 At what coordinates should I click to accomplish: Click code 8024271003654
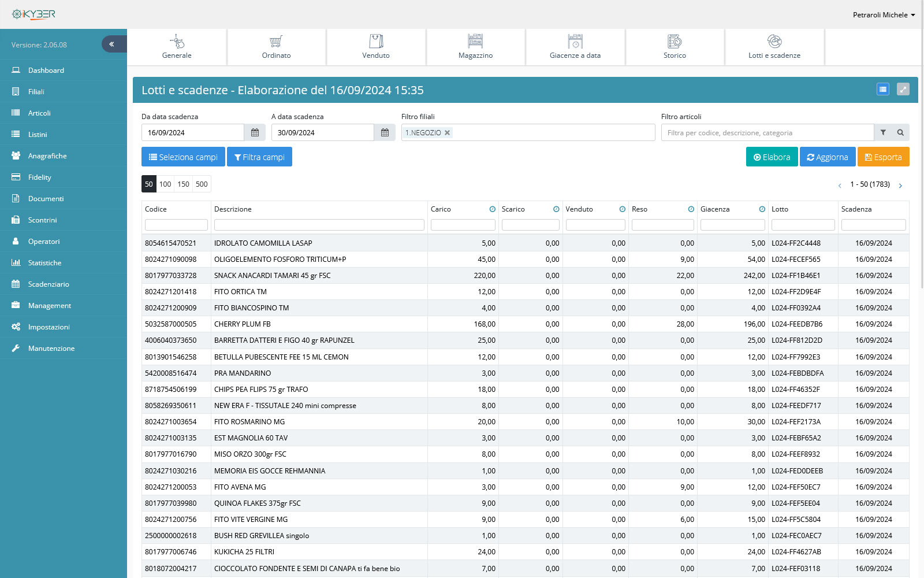[x=170, y=421]
